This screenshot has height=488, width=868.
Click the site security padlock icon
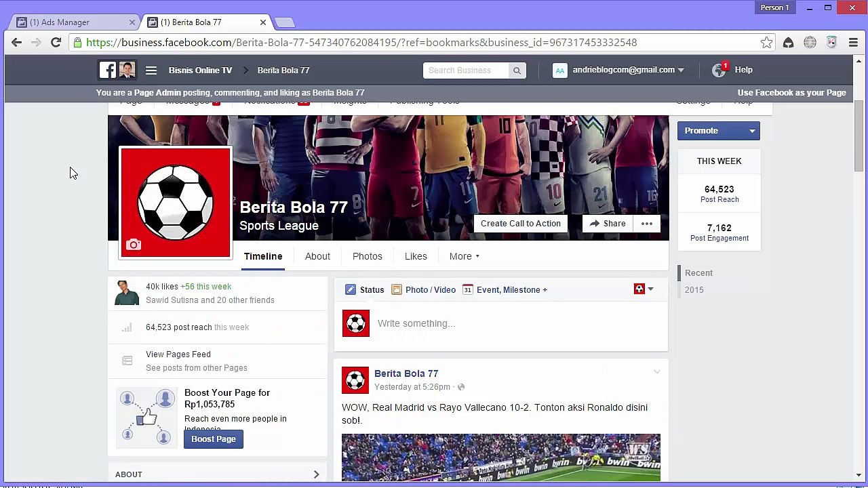point(78,43)
